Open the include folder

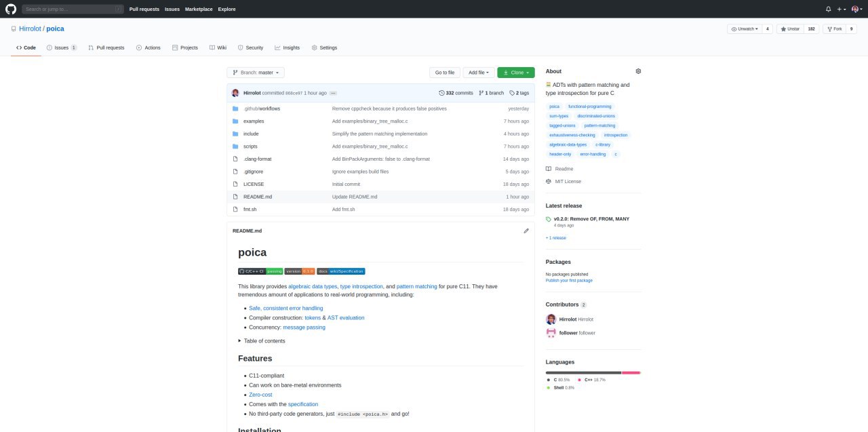[x=251, y=134]
